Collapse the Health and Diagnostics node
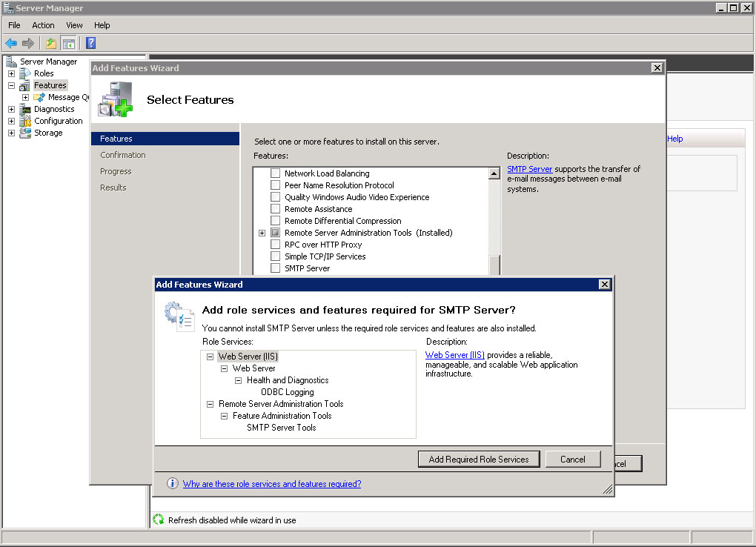756x547 pixels. point(238,380)
